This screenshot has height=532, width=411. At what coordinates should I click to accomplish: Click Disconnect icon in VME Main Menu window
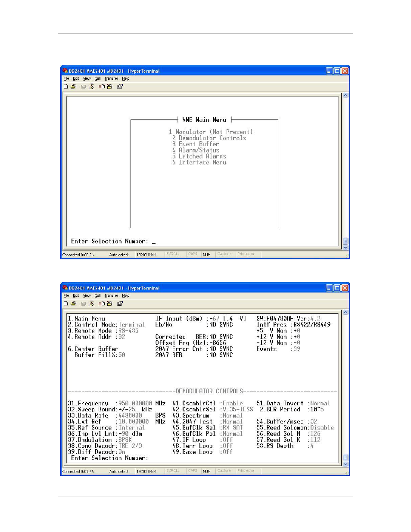click(x=91, y=87)
